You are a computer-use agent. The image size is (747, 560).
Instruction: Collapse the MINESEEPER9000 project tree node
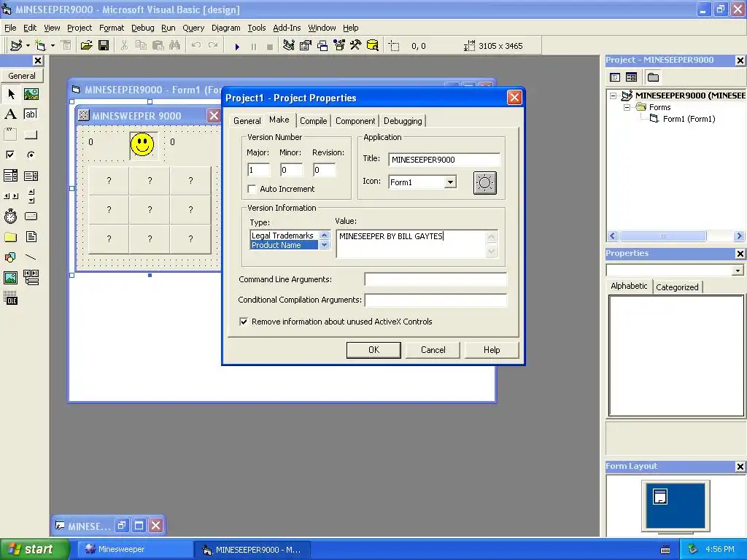tap(614, 96)
